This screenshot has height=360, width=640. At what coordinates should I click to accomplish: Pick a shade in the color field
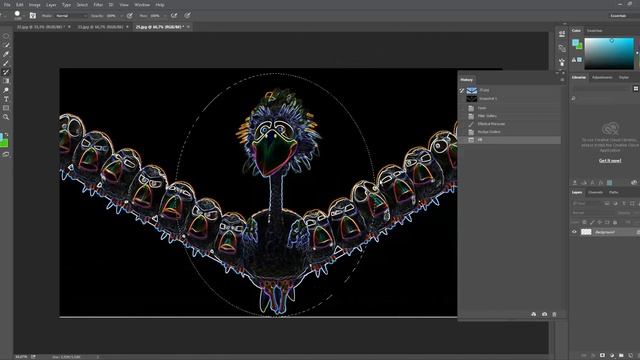pyautogui.click(x=609, y=53)
